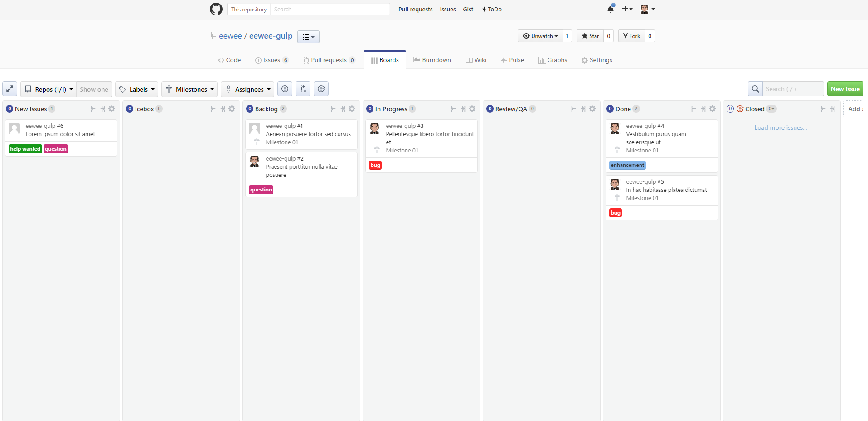Select the pull requests filter icon
The height and width of the screenshot is (421, 868).
click(x=303, y=88)
